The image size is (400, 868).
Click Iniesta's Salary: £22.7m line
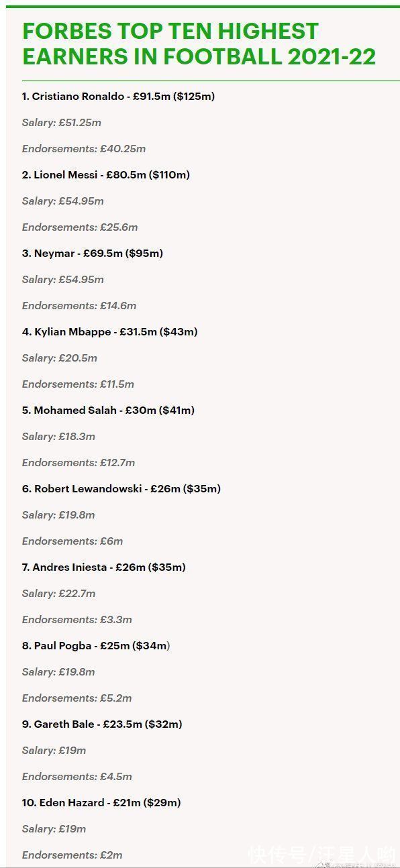[59, 594]
